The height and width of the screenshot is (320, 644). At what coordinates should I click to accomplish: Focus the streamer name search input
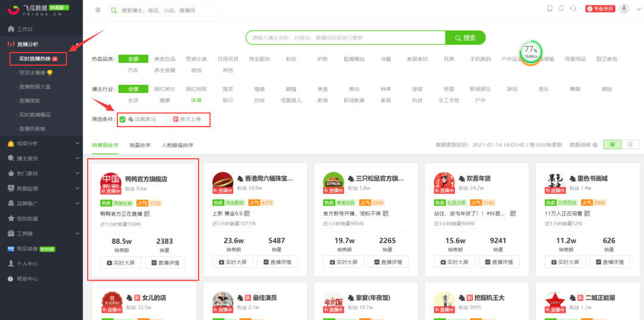[346, 38]
